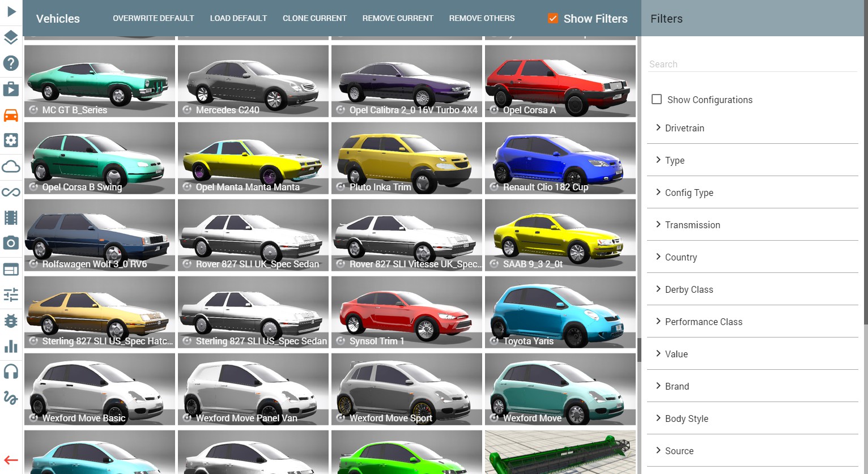Open the photo mode camera icon
The height and width of the screenshot is (474, 868).
tap(11, 243)
